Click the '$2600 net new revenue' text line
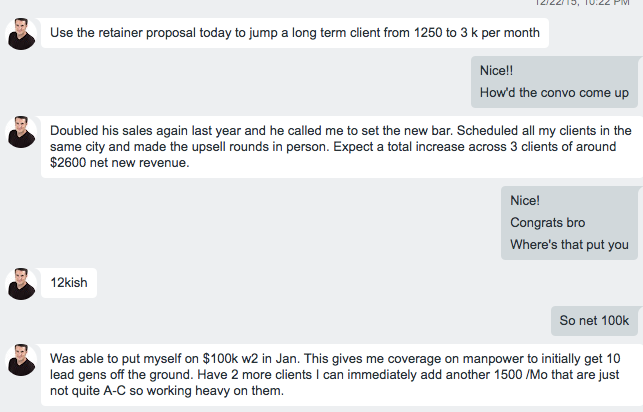Screen dimensions: 643x412 tap(119, 164)
